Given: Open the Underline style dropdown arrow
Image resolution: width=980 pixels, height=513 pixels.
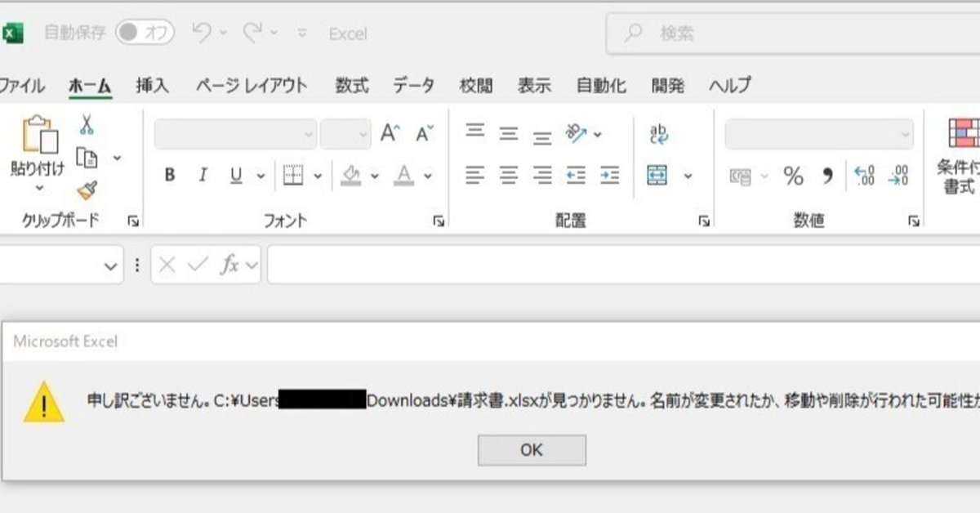Looking at the screenshot, I should (x=261, y=175).
